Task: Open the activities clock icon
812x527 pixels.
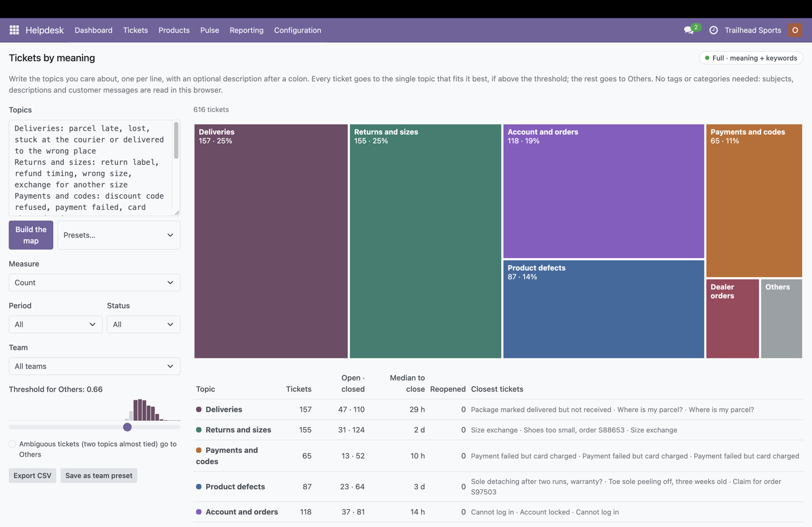Action: 713,30
